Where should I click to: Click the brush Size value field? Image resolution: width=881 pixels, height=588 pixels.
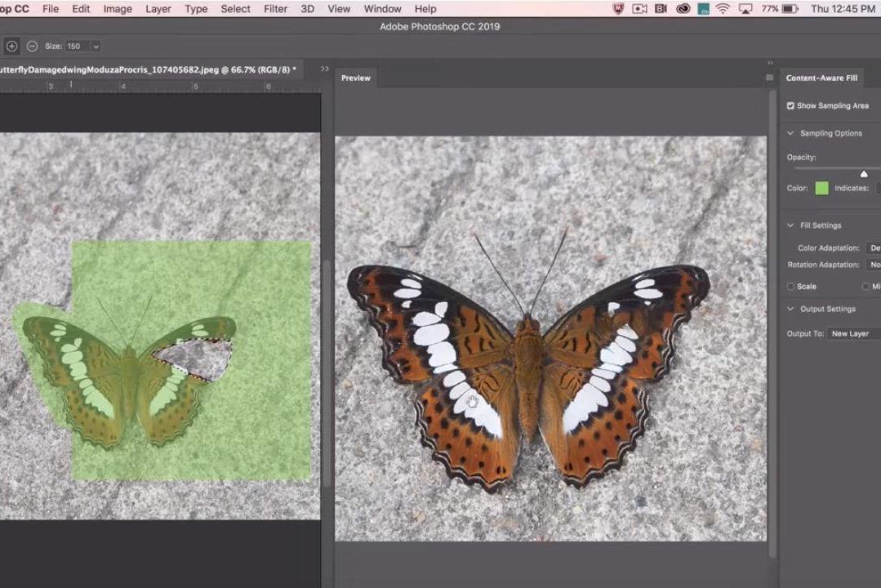click(76, 47)
